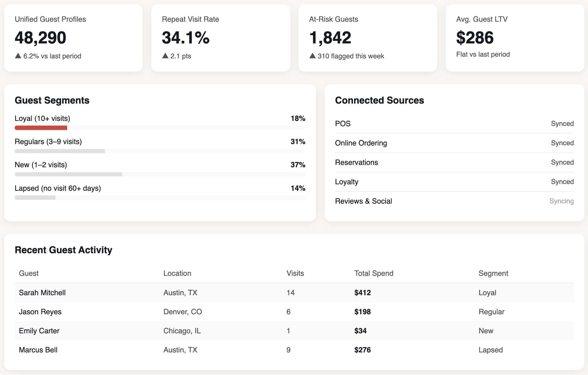The height and width of the screenshot is (375, 588).
Task: Click the up-triangle beside 310 flagged this week
Action: click(x=312, y=56)
